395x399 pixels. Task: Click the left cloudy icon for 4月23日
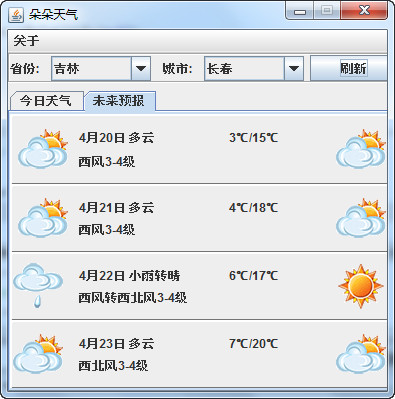pyautogui.click(x=38, y=354)
